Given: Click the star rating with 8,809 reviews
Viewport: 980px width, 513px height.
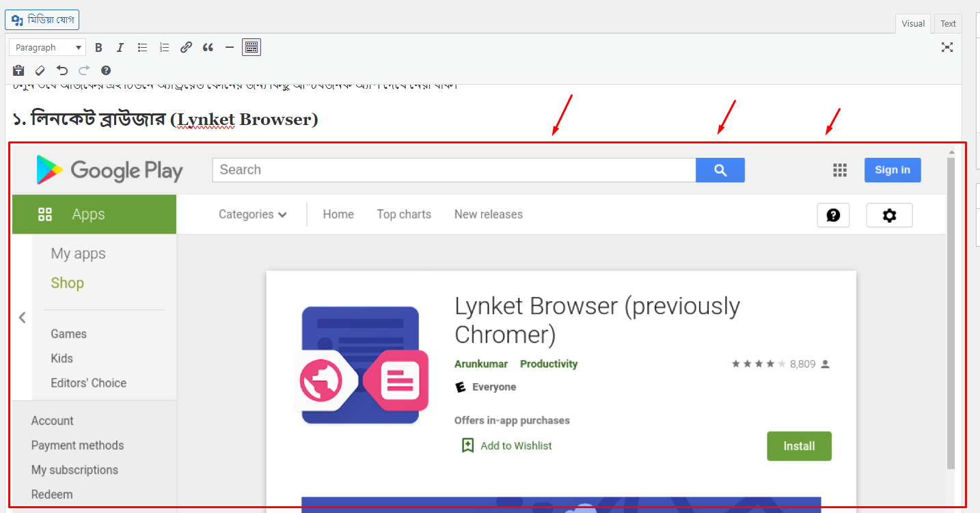Looking at the screenshot, I should pyautogui.click(x=780, y=364).
